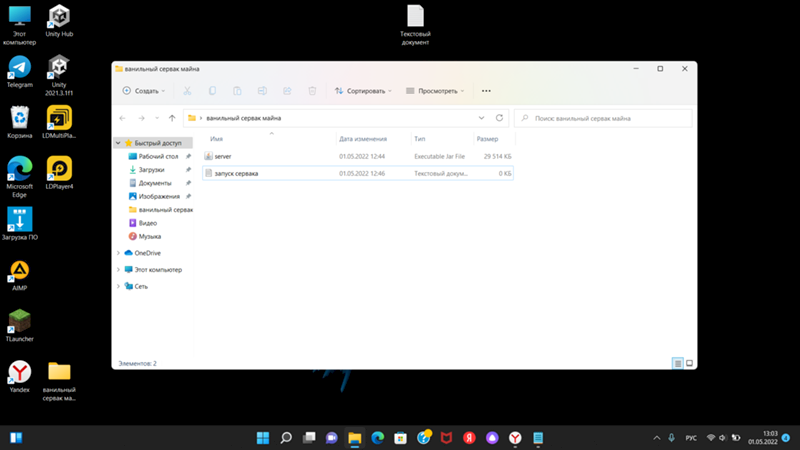Screen dimensions: 800x450
Task: Open Microsoft Edge from the taskbar
Action: pyautogui.click(x=378, y=438)
